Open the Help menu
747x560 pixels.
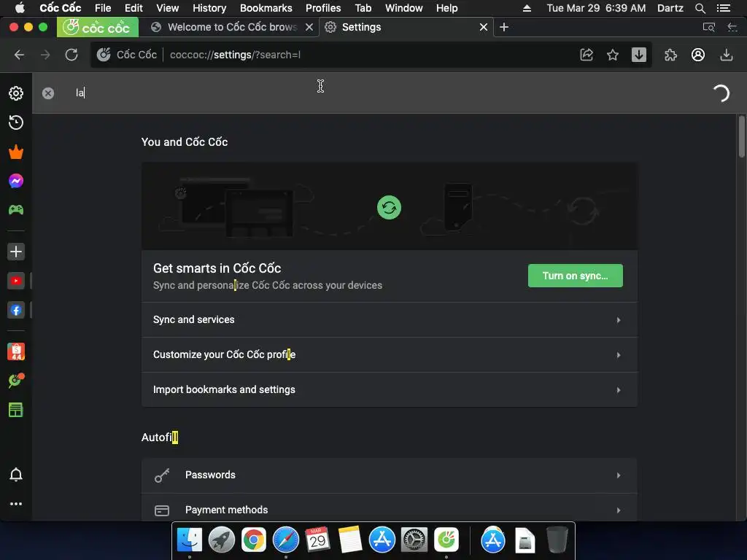(447, 8)
